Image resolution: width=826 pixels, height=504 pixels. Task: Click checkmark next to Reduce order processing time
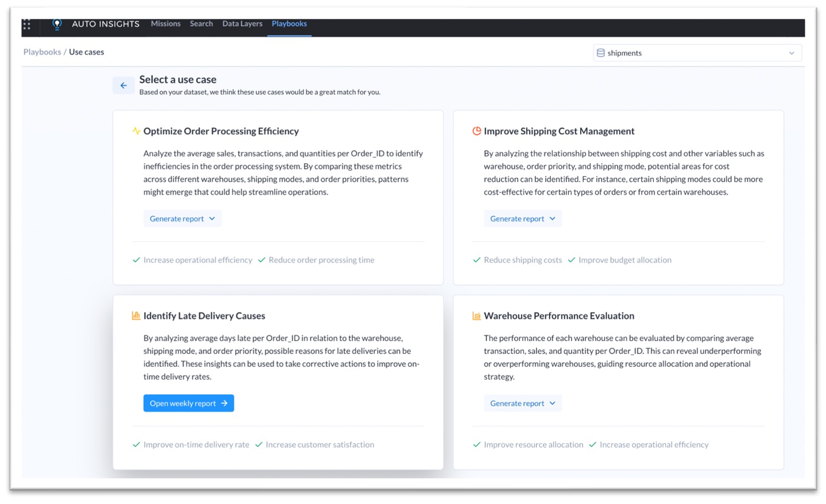click(x=261, y=260)
